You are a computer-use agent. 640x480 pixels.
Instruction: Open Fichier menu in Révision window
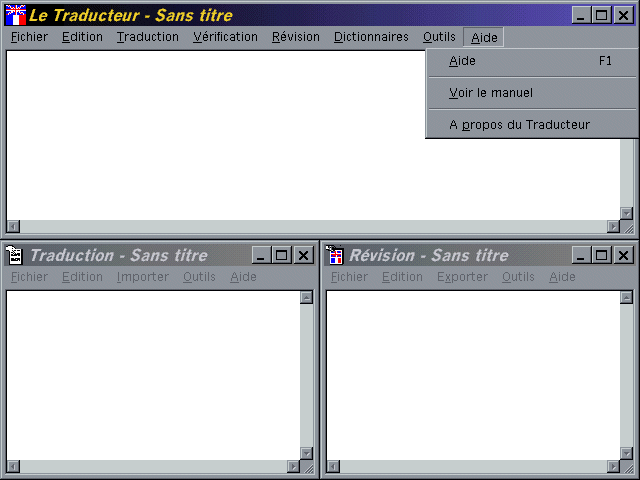click(349, 277)
